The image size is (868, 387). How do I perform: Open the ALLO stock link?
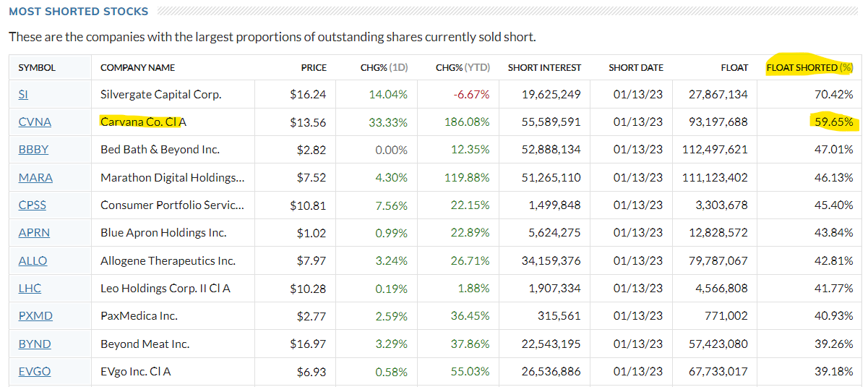(x=33, y=260)
